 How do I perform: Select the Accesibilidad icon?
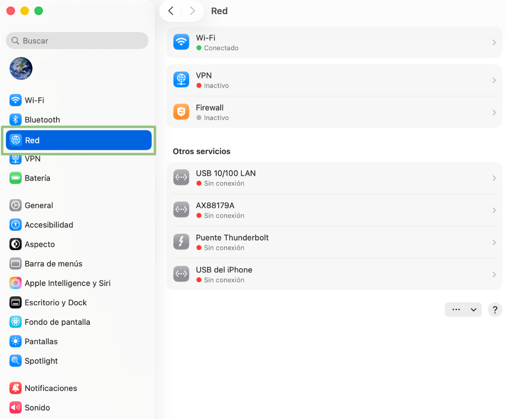15,225
